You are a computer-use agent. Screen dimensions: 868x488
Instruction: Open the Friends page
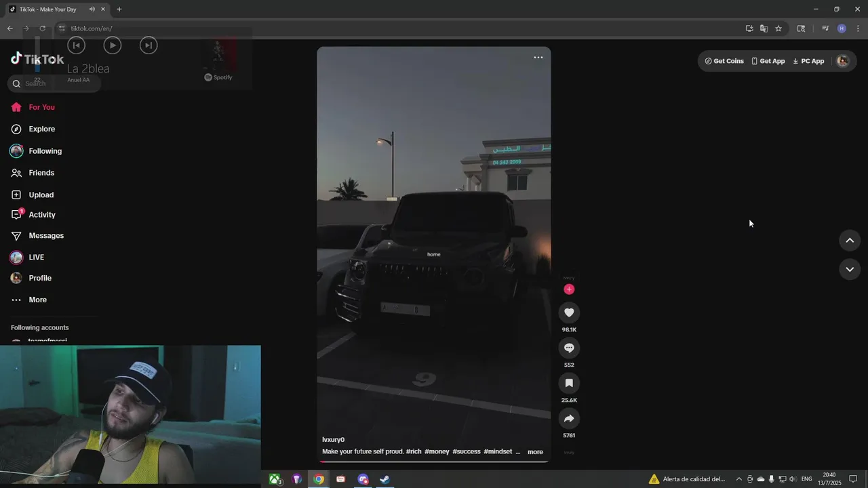33,173
